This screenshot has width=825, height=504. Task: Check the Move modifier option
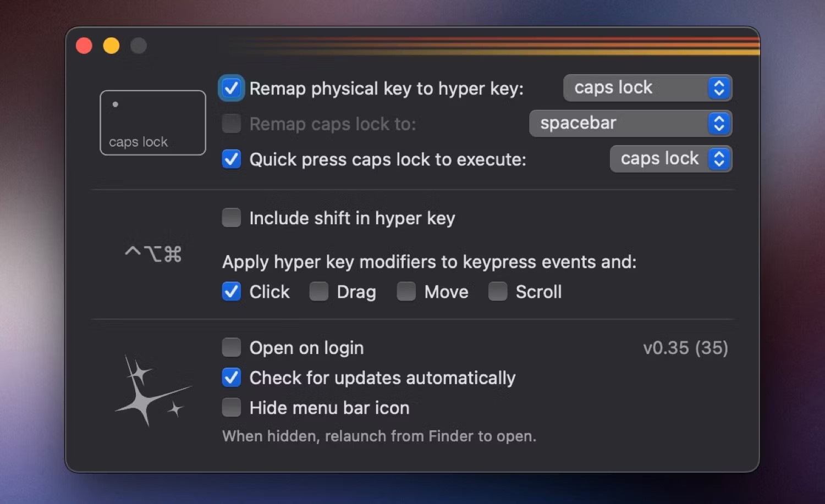[406, 291]
